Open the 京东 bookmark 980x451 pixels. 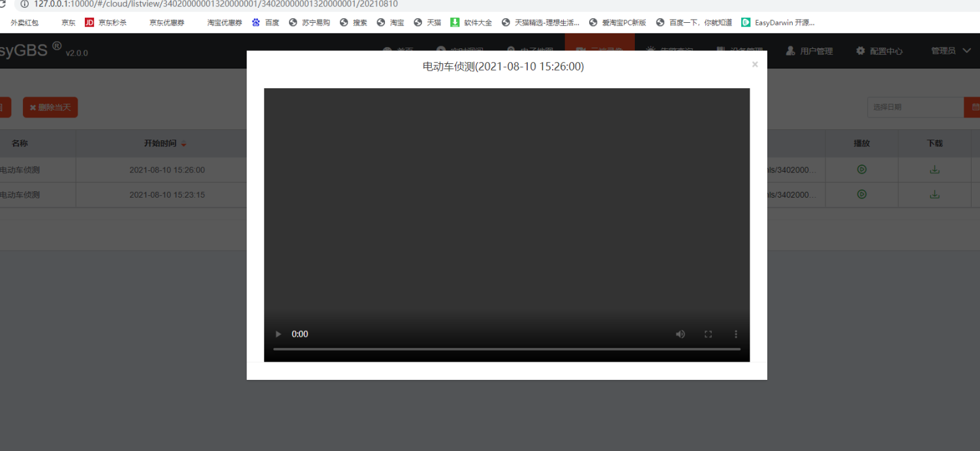point(69,22)
